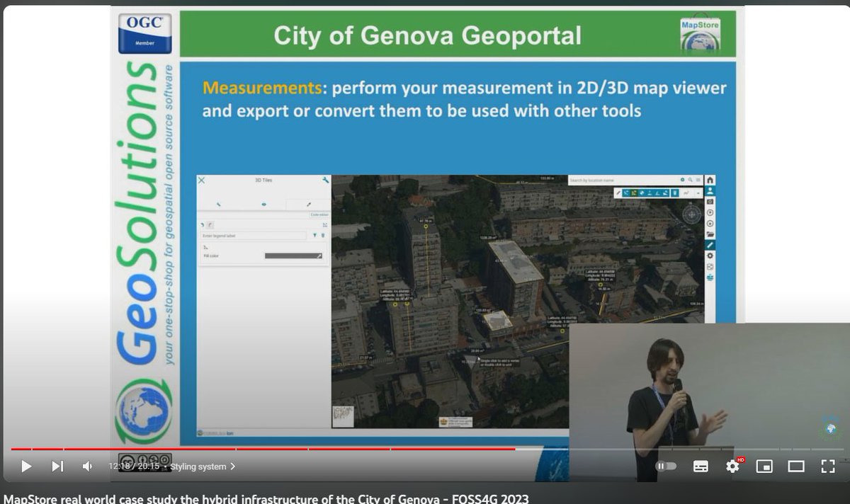Seek on the red video progress bar
This screenshot has height=504, width=850.
pos(263,449)
